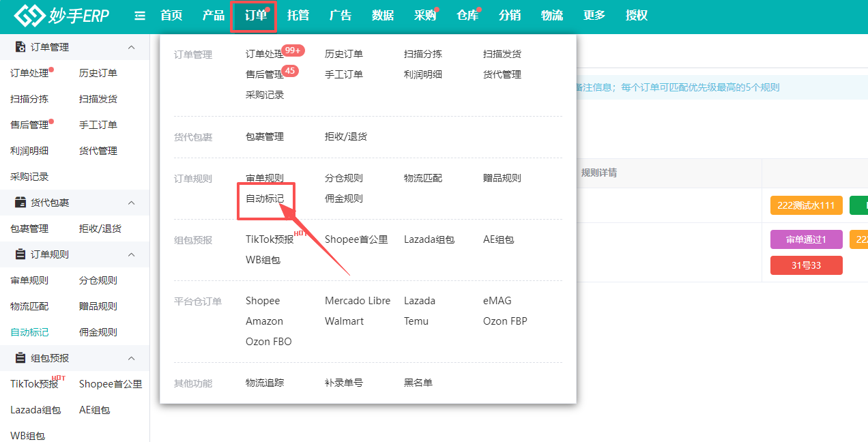Open the 分销 top menu

tap(510, 16)
